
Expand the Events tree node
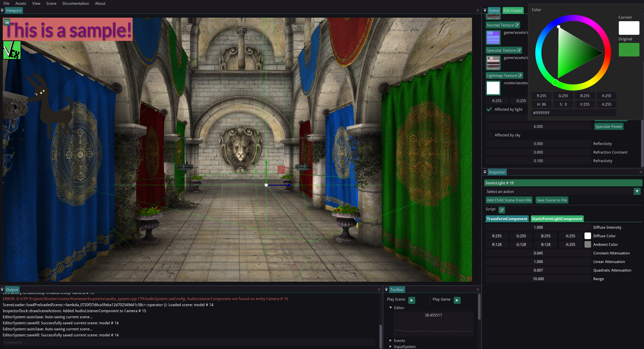(390, 340)
